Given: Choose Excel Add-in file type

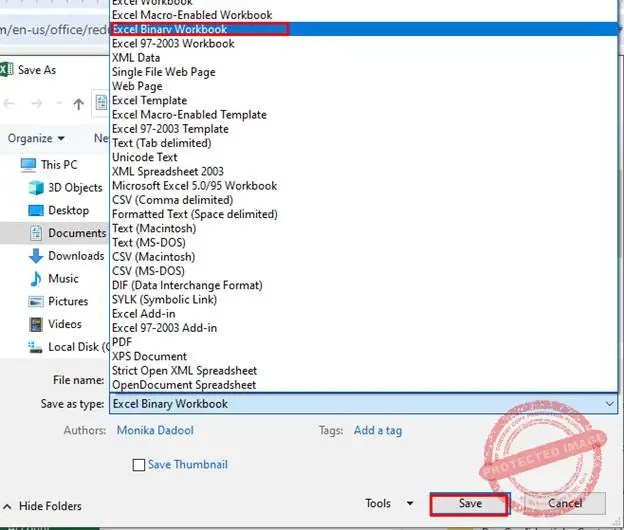Looking at the screenshot, I should click(x=363, y=314).
